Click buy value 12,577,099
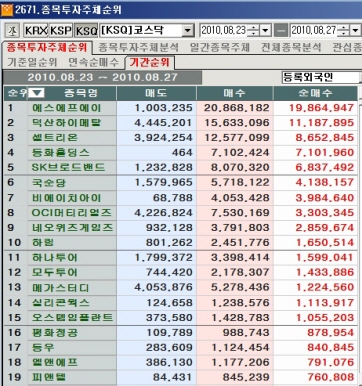 coord(237,138)
